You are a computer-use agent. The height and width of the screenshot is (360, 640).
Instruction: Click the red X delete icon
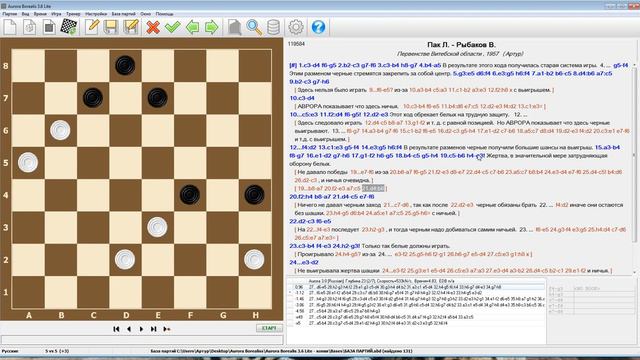[x=153, y=27]
